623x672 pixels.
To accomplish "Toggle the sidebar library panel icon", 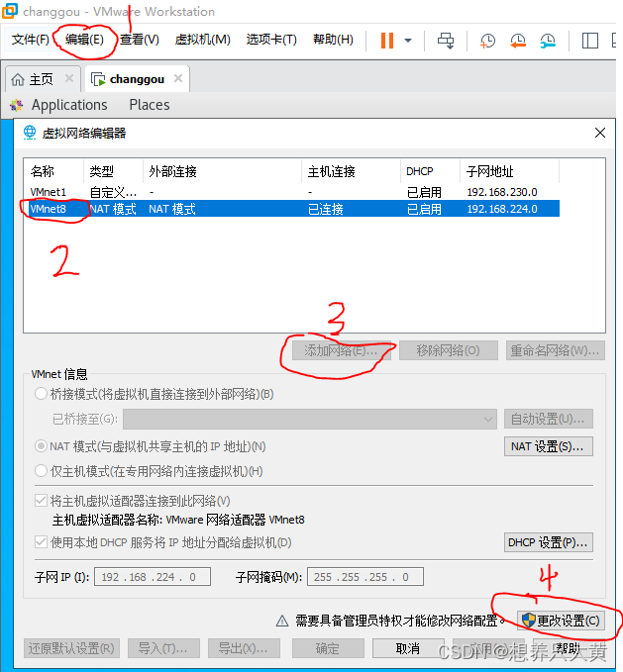I will 590,41.
